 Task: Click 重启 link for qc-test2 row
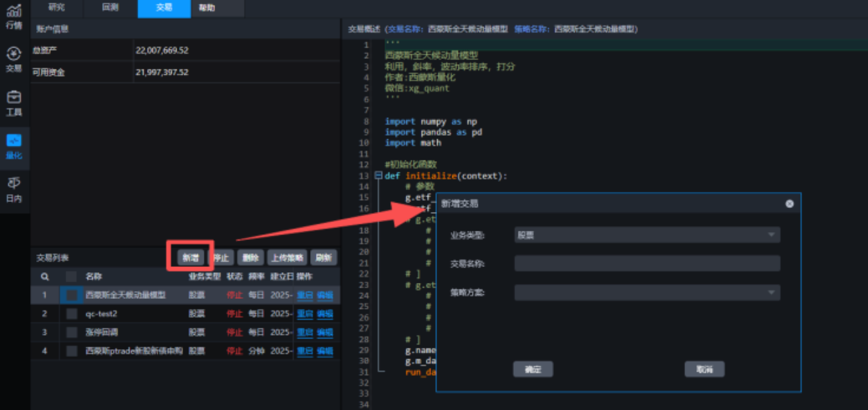point(304,314)
